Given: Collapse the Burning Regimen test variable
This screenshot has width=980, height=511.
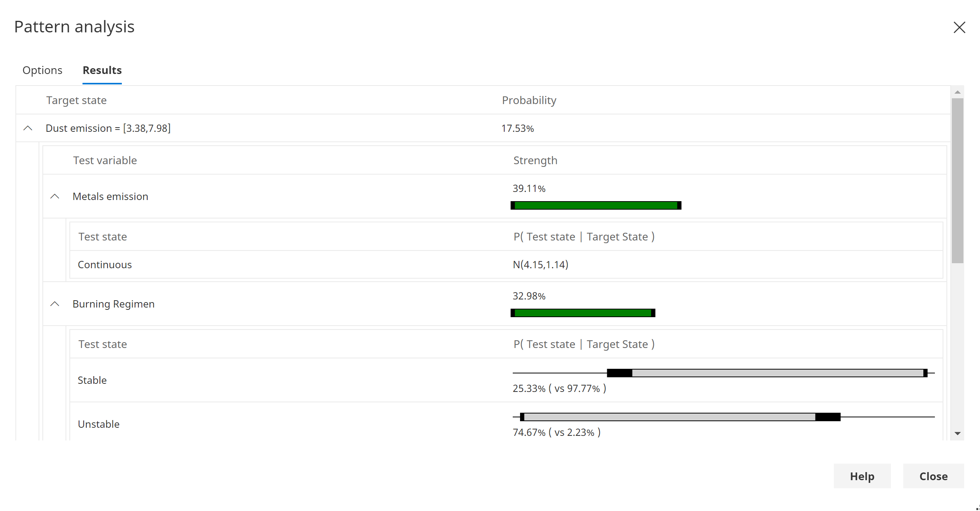Looking at the screenshot, I should point(55,304).
